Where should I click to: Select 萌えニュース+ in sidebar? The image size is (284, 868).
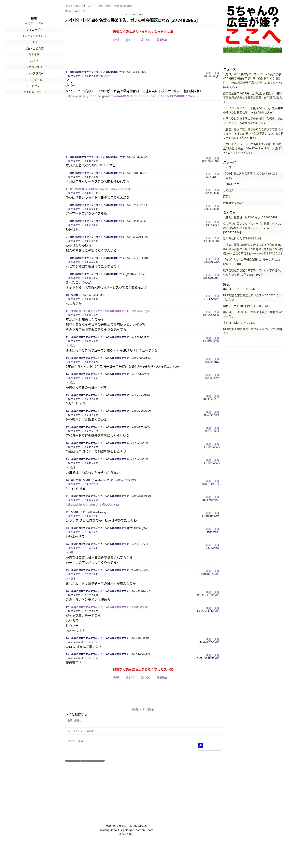(x=34, y=23)
